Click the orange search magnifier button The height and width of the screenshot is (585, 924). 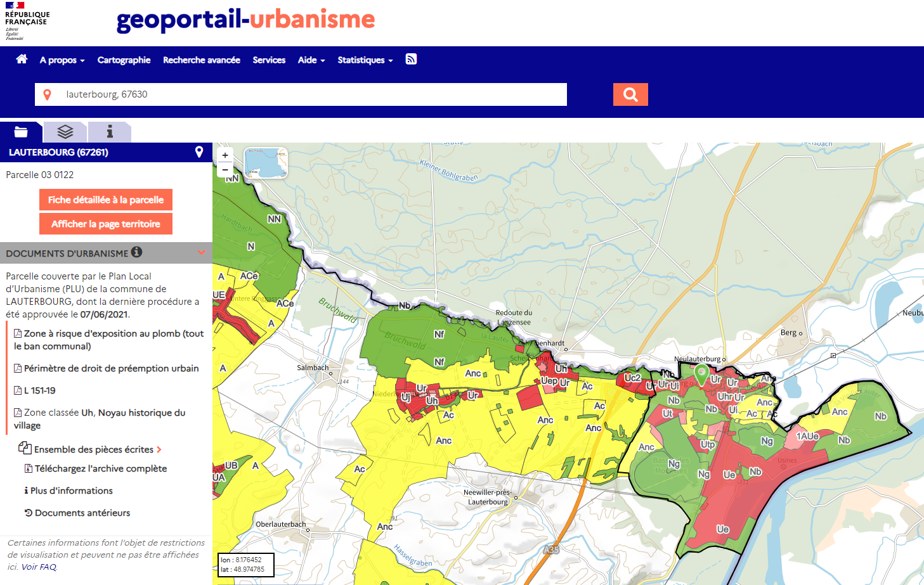click(x=630, y=94)
